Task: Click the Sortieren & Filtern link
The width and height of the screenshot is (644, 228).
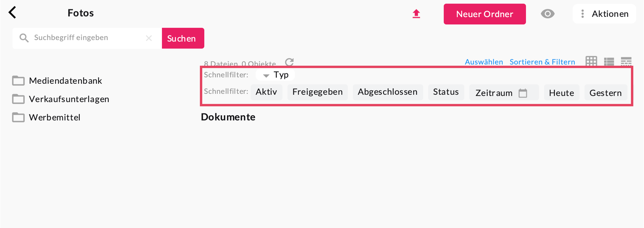Action: click(542, 62)
